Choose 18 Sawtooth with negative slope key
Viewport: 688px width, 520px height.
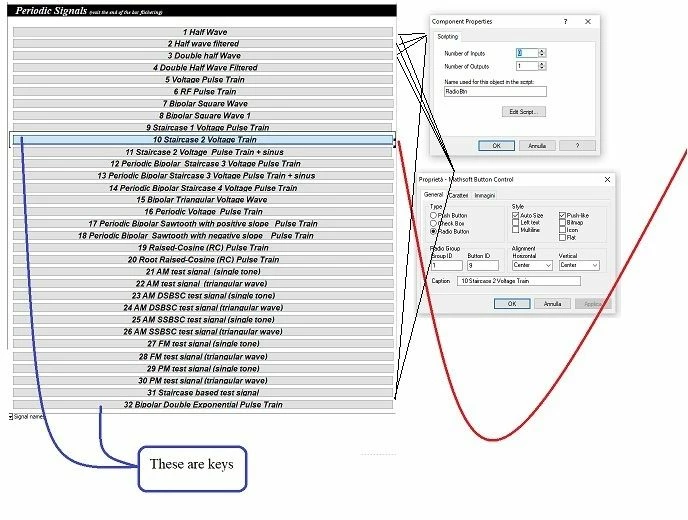tap(203, 236)
